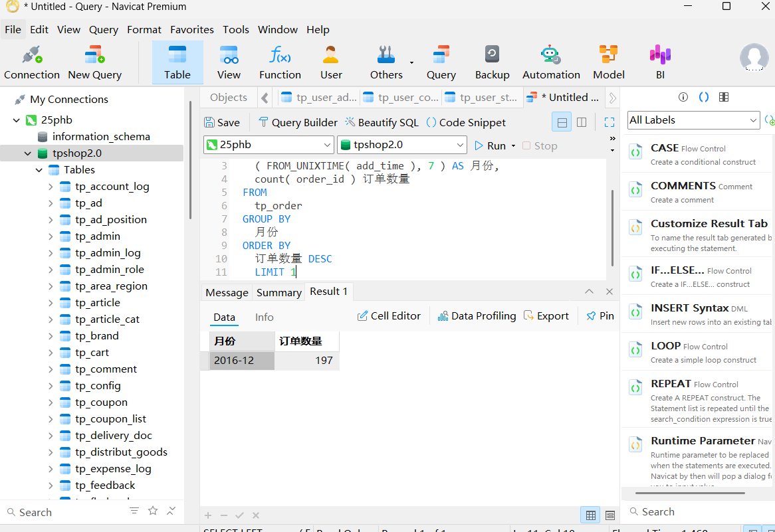Viewport: 775px width, 532px height.
Task: Switch to the tp_user_ad... tab
Action: click(x=319, y=98)
